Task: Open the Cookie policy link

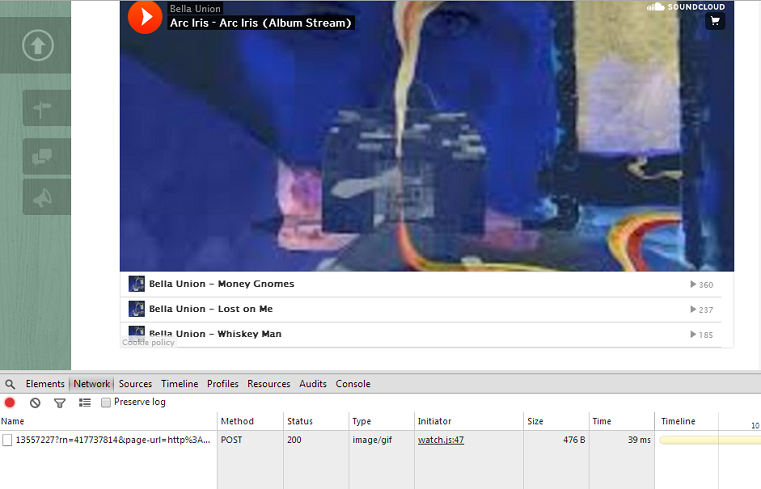Action: tap(149, 342)
